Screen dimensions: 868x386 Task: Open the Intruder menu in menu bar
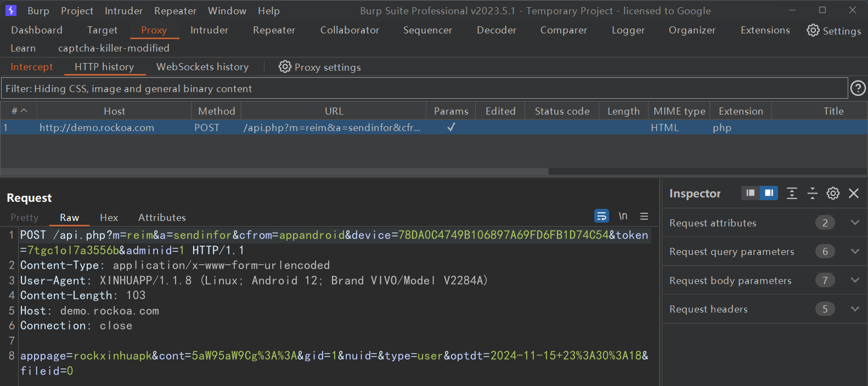123,11
